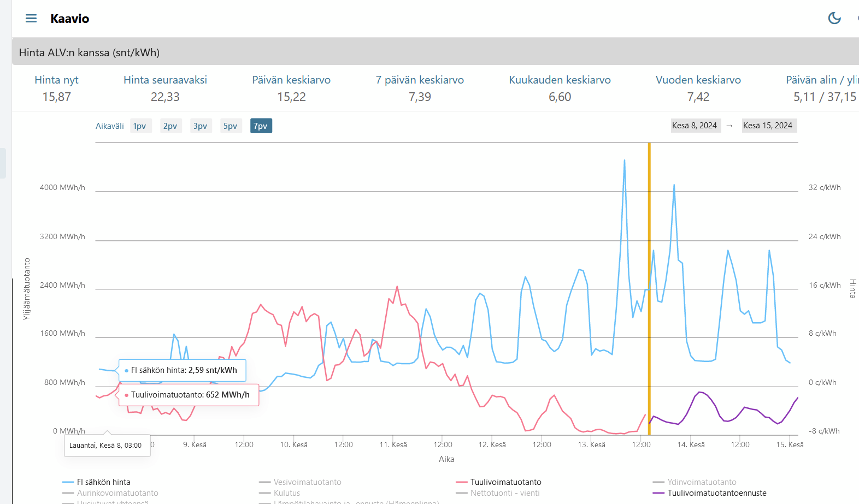Click the active 7pv range button

click(261, 126)
